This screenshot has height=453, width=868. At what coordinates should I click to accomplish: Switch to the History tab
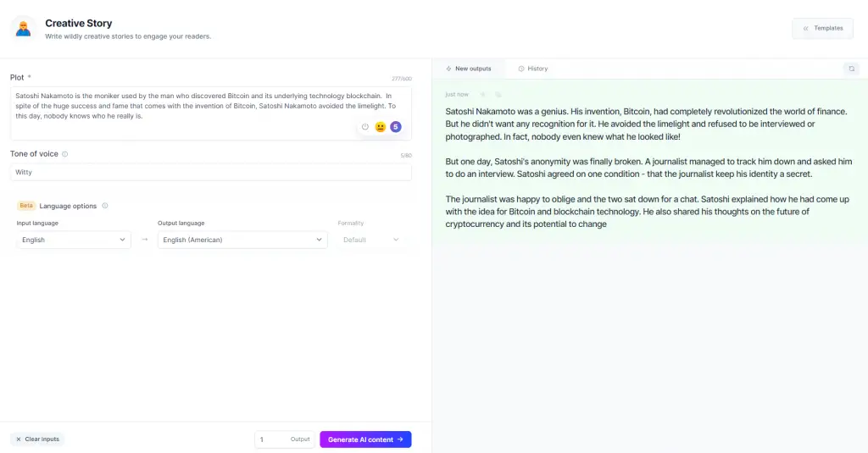pyautogui.click(x=533, y=69)
